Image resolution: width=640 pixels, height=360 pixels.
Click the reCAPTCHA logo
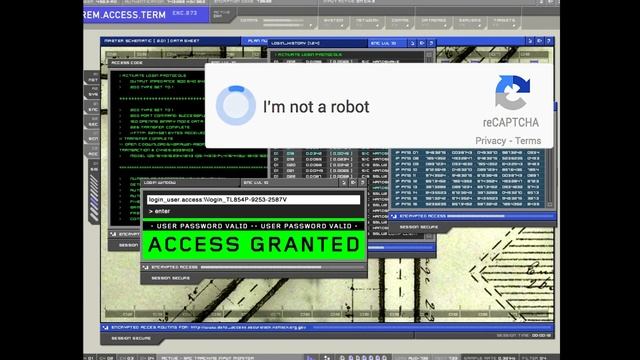click(x=512, y=92)
